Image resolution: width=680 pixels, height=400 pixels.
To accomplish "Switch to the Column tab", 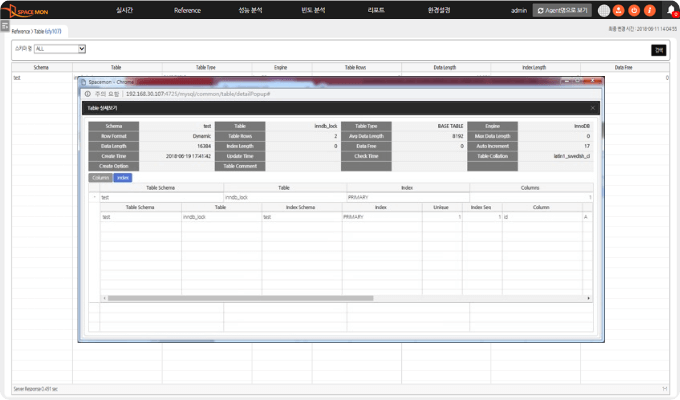I will [x=100, y=177].
